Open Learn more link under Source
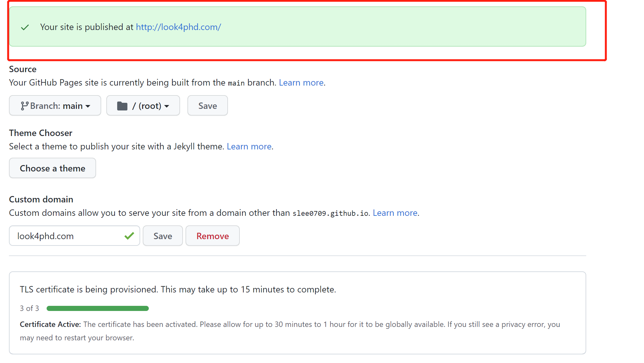 click(301, 83)
